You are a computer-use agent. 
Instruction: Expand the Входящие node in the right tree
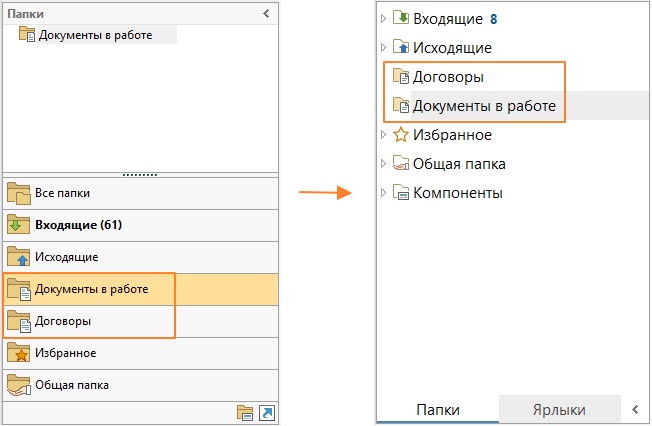[x=383, y=18]
